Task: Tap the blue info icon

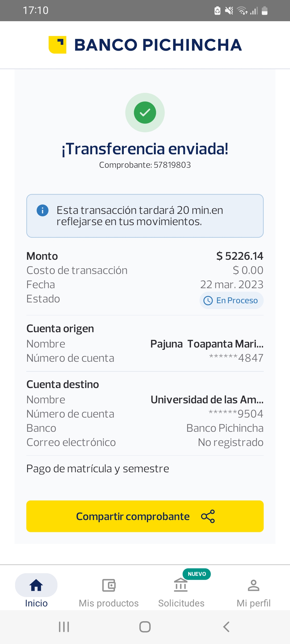Action: [x=42, y=210]
